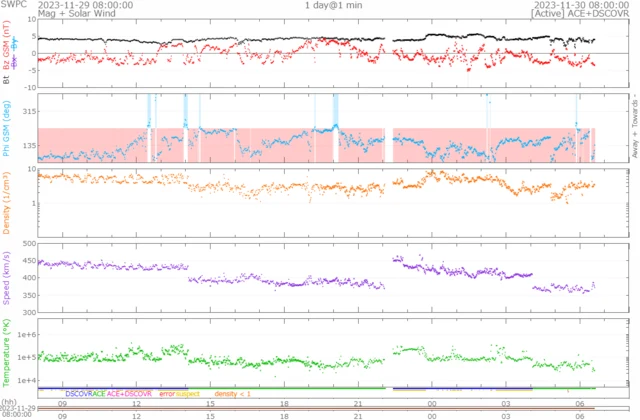
Task: Click inside the green Temperature plot panel
Action: pos(333,353)
